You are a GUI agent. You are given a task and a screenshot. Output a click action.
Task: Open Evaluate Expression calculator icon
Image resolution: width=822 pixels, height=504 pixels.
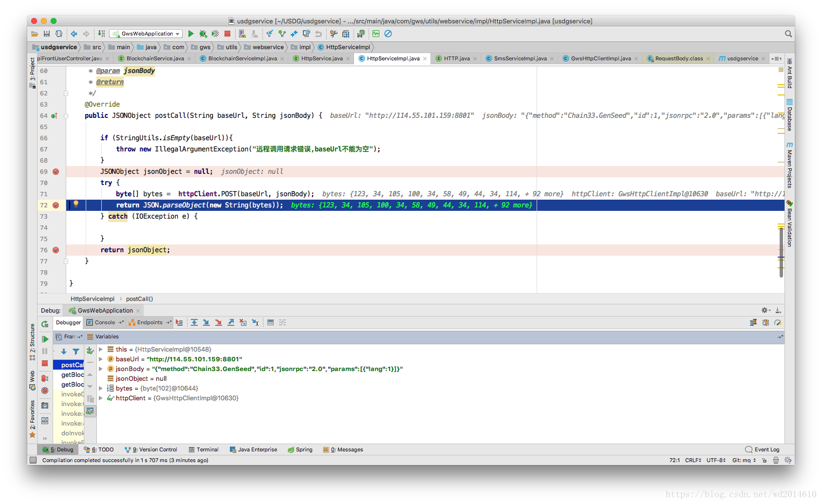pyautogui.click(x=270, y=322)
